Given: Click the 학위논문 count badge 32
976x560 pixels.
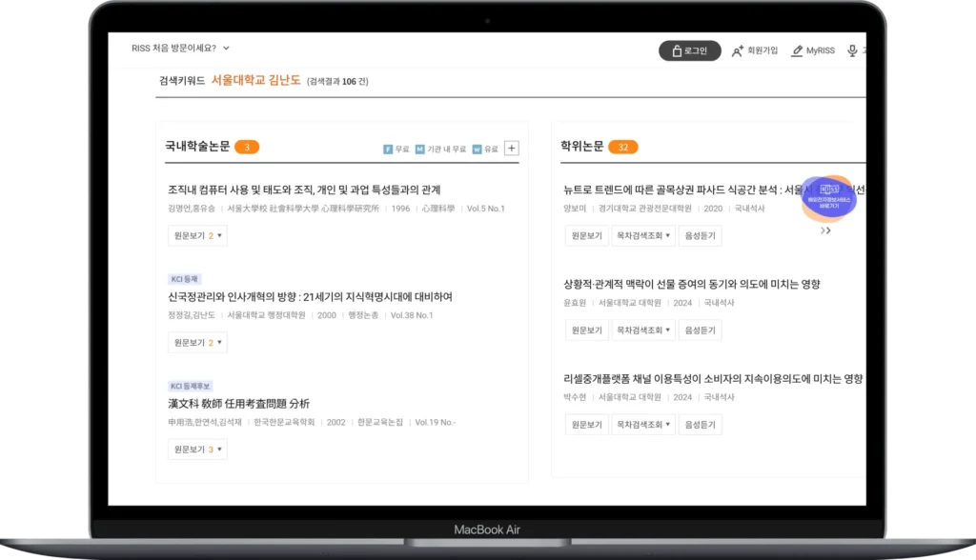Looking at the screenshot, I should tap(622, 147).
